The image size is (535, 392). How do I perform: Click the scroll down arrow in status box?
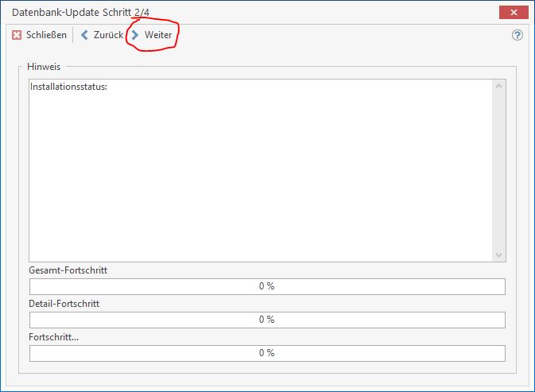(x=498, y=255)
